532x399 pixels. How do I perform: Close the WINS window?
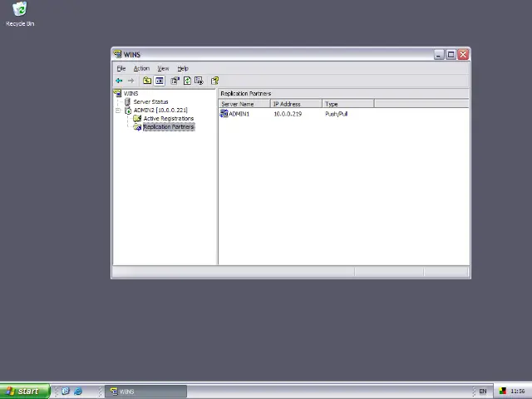(x=463, y=55)
